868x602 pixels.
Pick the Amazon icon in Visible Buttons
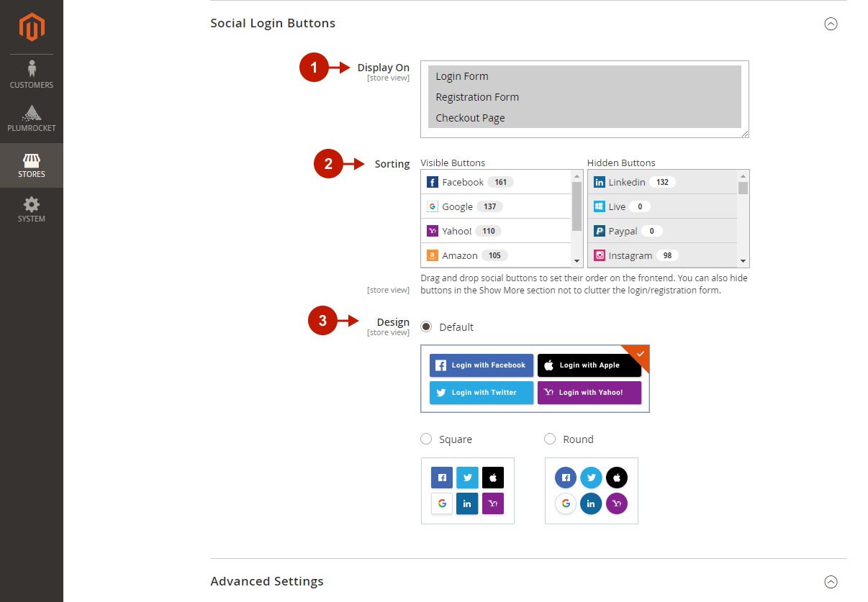click(433, 255)
